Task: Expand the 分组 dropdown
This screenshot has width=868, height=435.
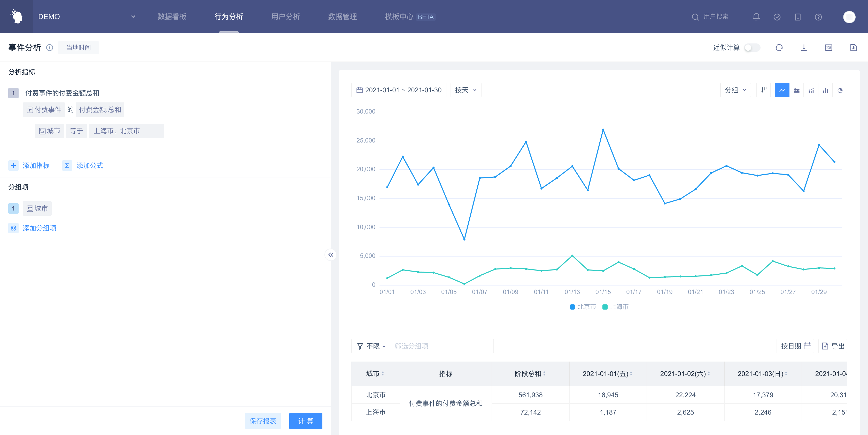Action: click(x=735, y=90)
